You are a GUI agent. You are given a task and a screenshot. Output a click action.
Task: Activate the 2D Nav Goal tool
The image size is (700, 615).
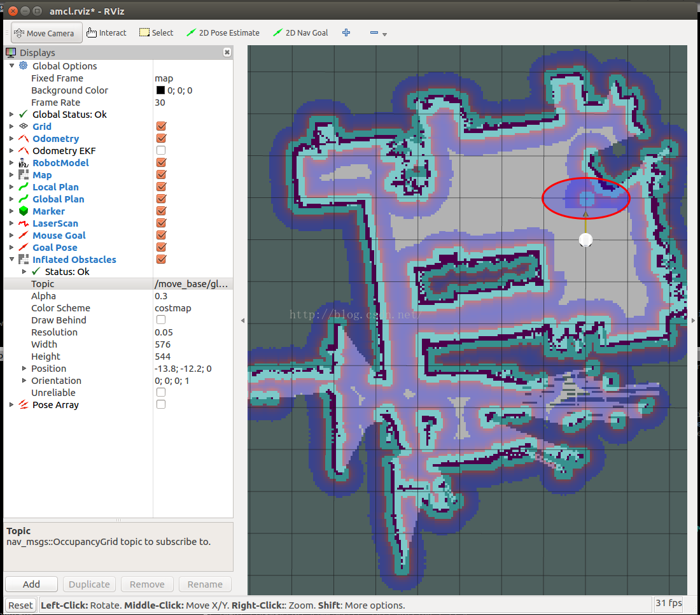click(x=300, y=32)
